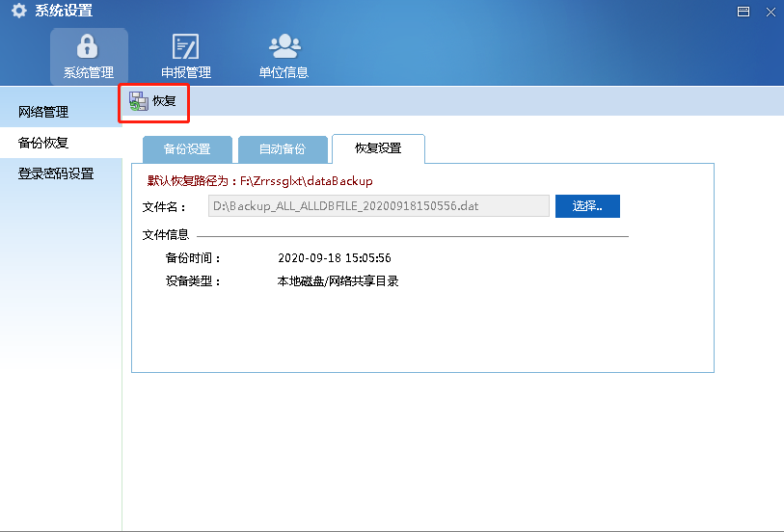Switch to the 恢复设置 tab
Viewport: 784px width, 532px height.
tap(379, 148)
